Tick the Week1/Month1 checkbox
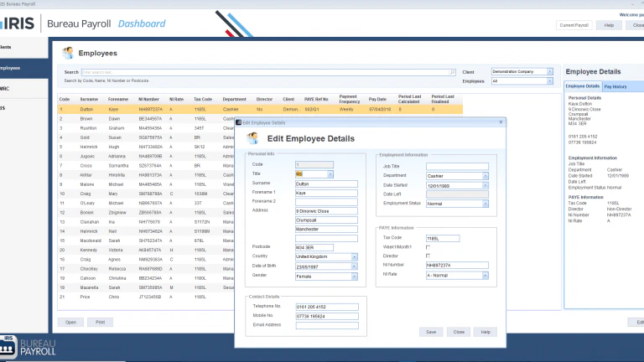Image resolution: width=644 pixels, height=362 pixels. [x=428, y=247]
